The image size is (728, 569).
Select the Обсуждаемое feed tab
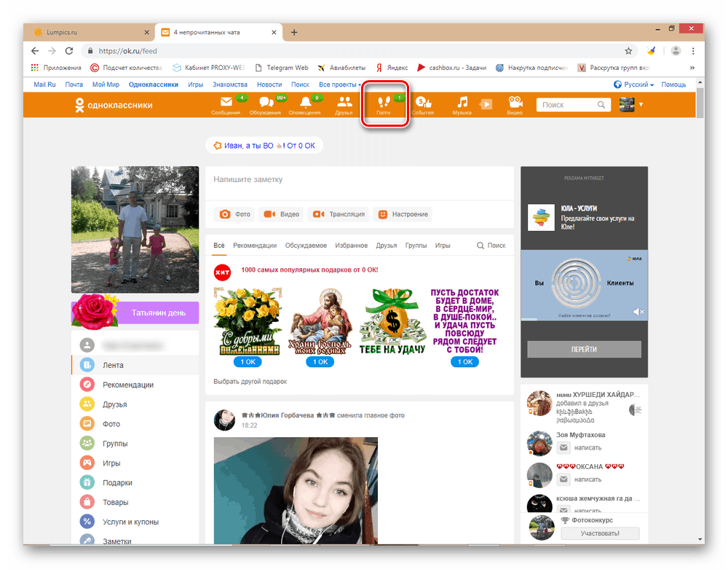click(306, 246)
